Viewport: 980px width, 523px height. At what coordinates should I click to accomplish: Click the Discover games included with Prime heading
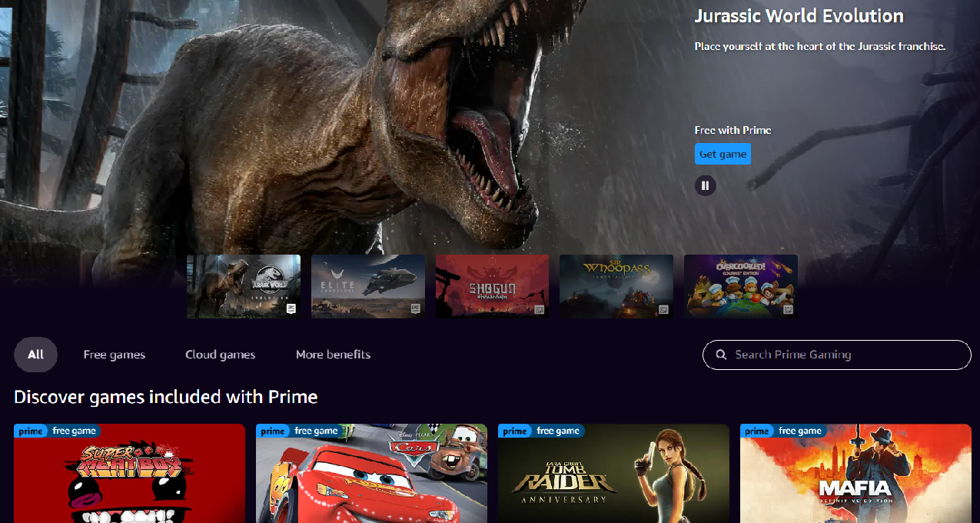coord(166,397)
